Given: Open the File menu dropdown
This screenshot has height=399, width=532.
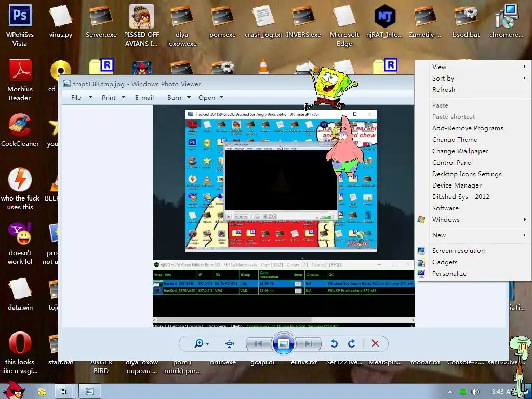Looking at the screenshot, I should pos(82,98).
